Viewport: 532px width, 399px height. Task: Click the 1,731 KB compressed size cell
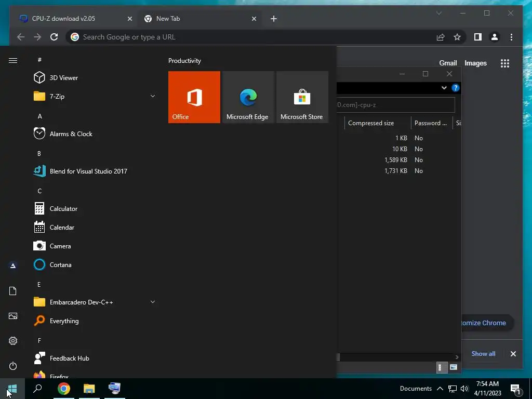point(395,170)
